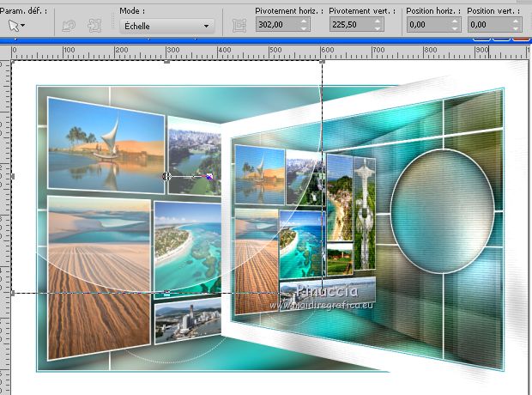Decrease Pivotement horiz. with down arrow

(304, 28)
